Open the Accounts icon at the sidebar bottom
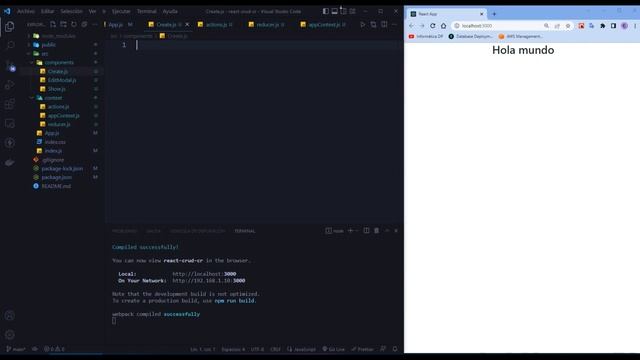The height and width of the screenshot is (360, 640). coord(10,315)
